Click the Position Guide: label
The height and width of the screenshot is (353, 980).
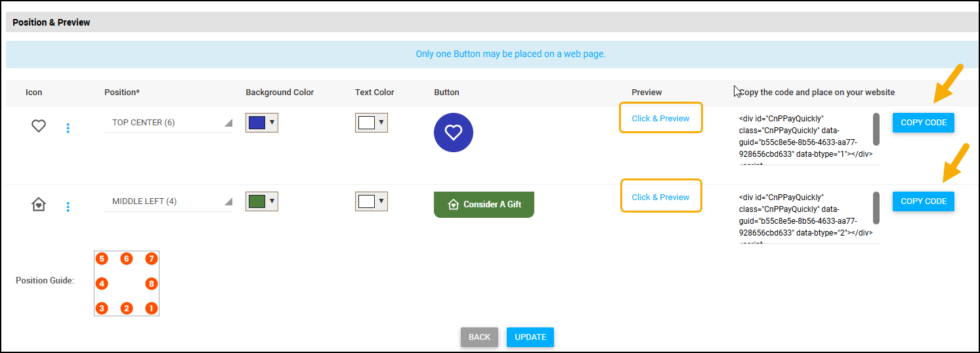click(x=45, y=281)
